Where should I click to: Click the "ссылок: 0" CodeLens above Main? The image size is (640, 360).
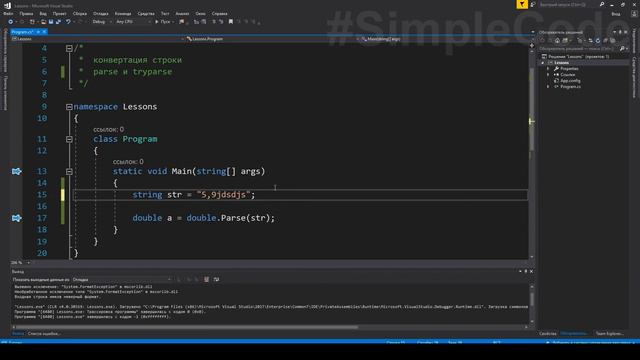point(128,162)
